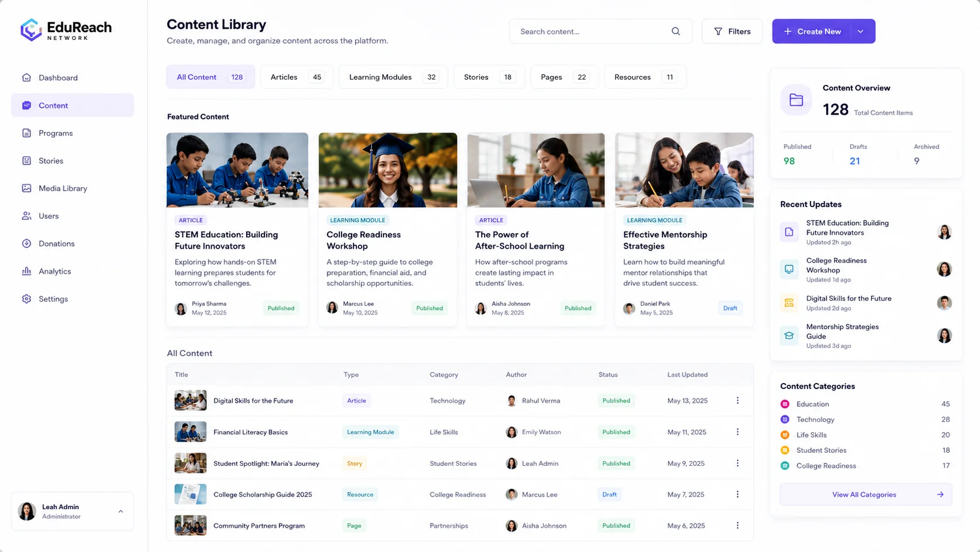Click the View All Categories button
Viewport: 980px width, 552px height.
[866, 495]
